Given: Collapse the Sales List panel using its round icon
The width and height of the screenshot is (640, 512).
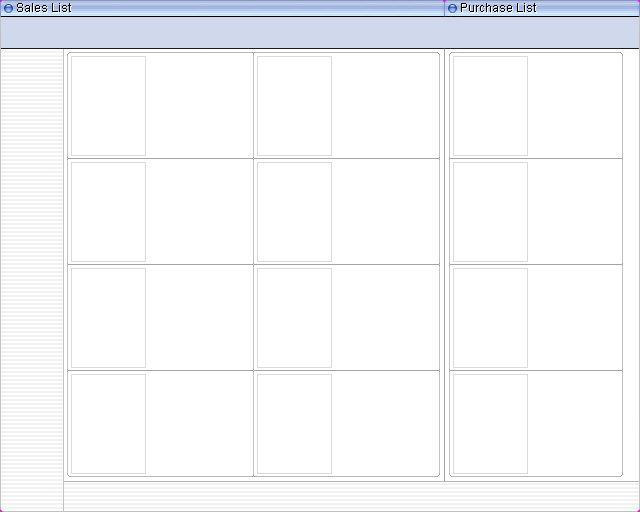Looking at the screenshot, I should coord(8,8).
